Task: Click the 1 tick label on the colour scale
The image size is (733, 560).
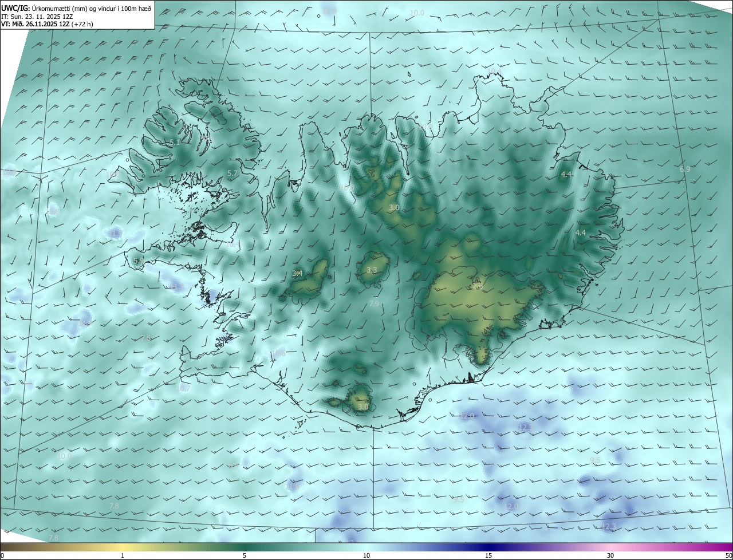Action: [x=123, y=555]
